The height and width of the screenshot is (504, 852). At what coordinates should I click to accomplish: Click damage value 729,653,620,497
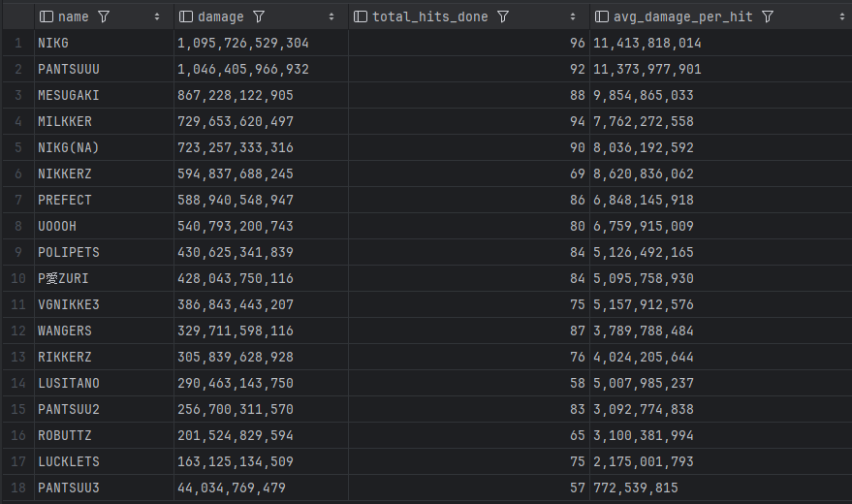click(x=236, y=121)
